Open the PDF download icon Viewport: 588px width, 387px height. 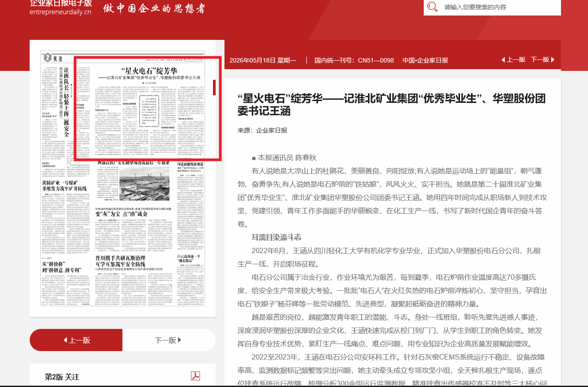pyautogui.click(x=195, y=376)
